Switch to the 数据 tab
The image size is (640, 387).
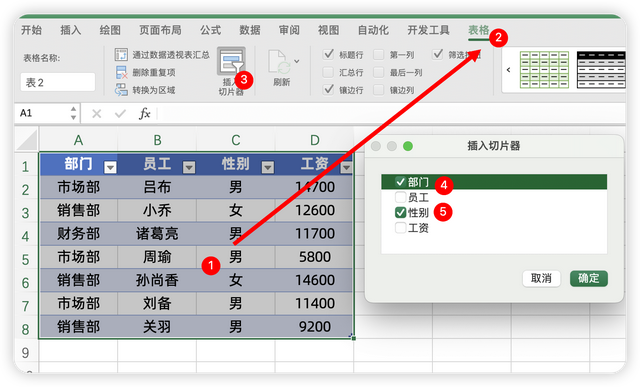tap(250, 30)
